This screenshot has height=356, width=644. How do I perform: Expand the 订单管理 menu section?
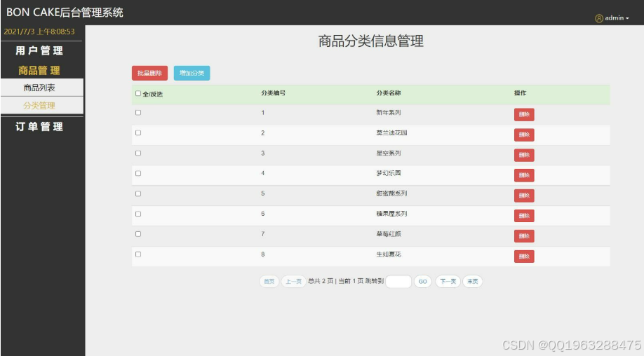pos(39,126)
